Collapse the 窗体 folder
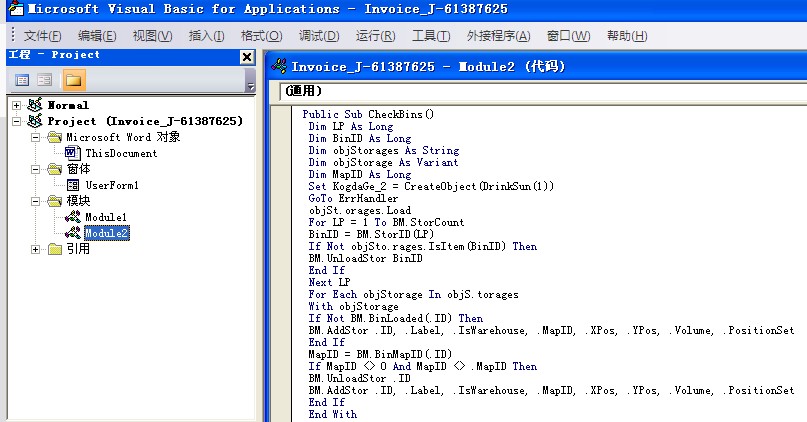The width and height of the screenshot is (807, 422). point(35,169)
